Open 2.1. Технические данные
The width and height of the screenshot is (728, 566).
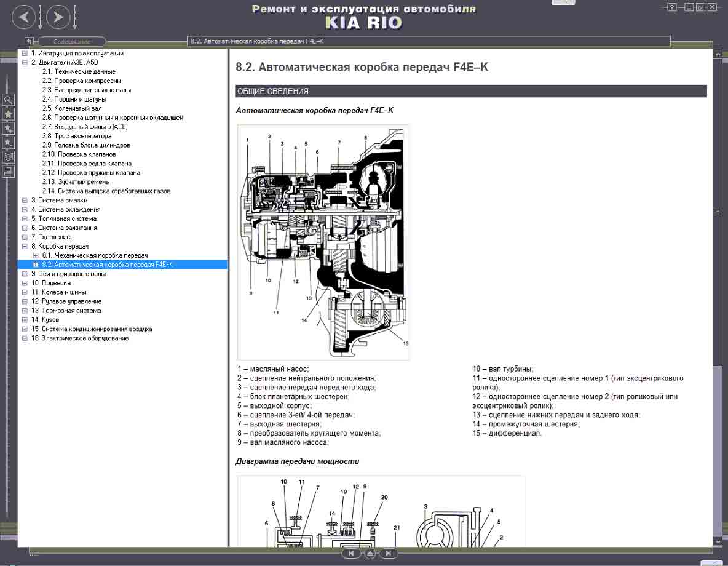pyautogui.click(x=79, y=71)
